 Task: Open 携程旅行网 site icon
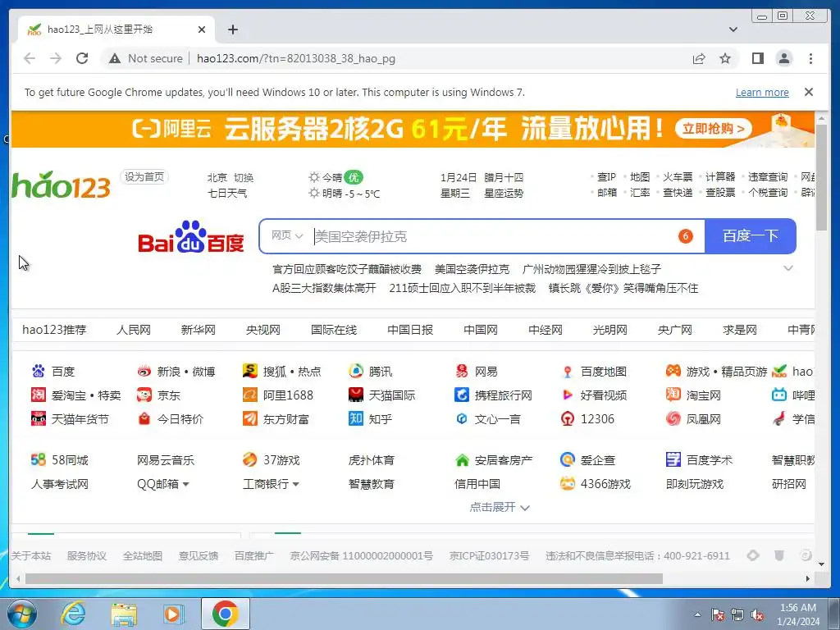coord(462,395)
